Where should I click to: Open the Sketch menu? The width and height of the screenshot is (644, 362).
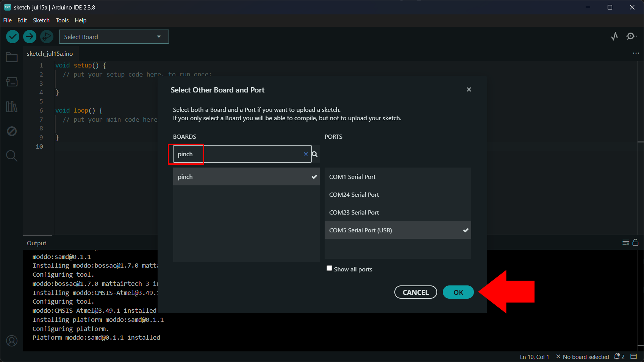coord(41,20)
